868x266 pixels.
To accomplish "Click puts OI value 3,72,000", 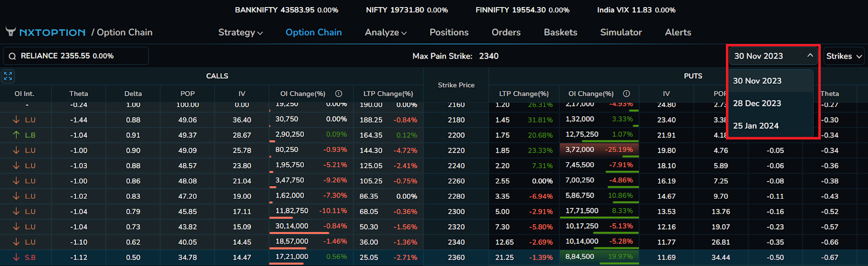I will point(580,149).
